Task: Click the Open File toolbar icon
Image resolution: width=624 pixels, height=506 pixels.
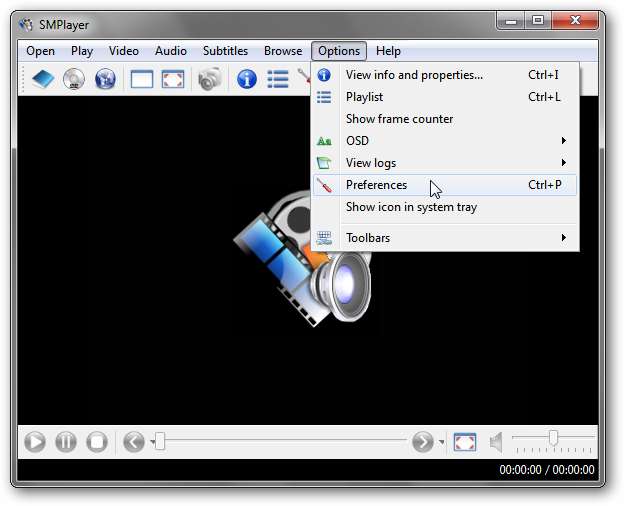Action: [42, 79]
